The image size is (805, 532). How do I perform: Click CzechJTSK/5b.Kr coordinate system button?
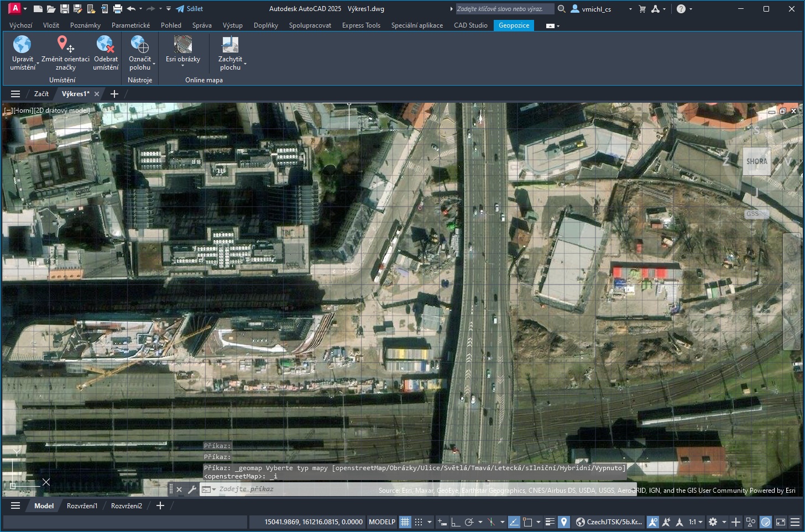point(609,522)
